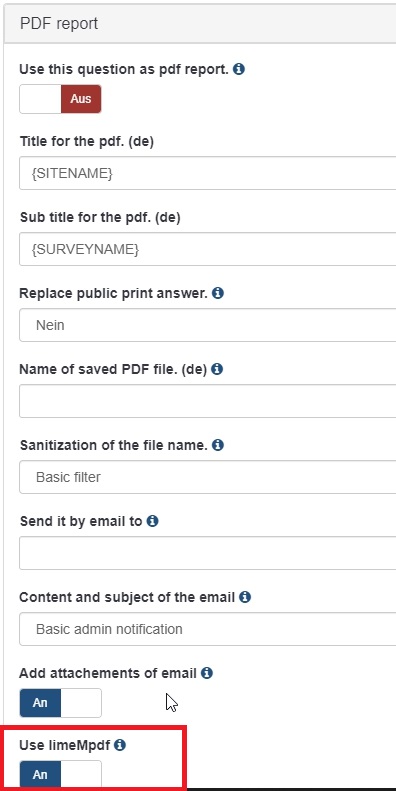This screenshot has width=396, height=791.
Task: Click info icon beside 'Send it by email to'
Action: point(152,521)
